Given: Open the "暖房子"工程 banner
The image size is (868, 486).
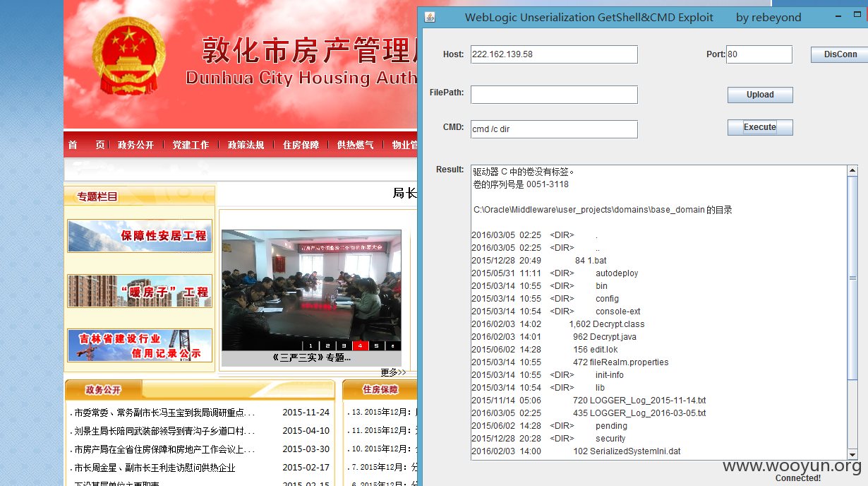Looking at the screenshot, I should [x=140, y=291].
